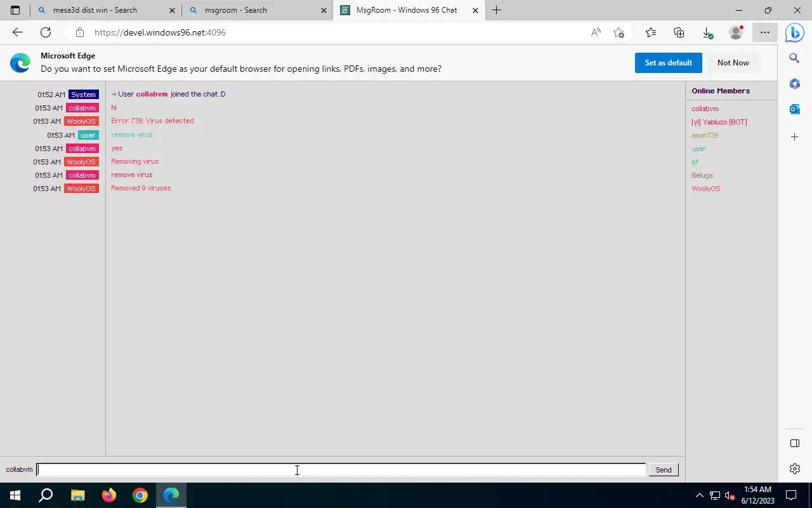Open the Favorites list icon
Screen dimensions: 812x508
(651, 32)
